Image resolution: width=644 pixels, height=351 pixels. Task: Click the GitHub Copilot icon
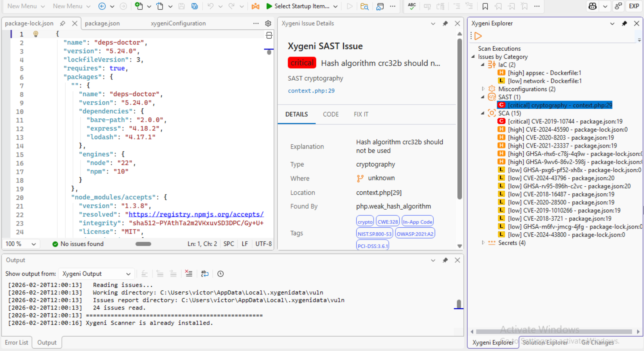(x=593, y=6)
